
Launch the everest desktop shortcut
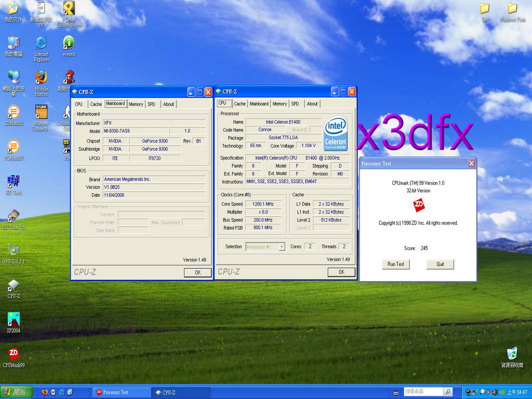pyautogui.click(x=69, y=46)
